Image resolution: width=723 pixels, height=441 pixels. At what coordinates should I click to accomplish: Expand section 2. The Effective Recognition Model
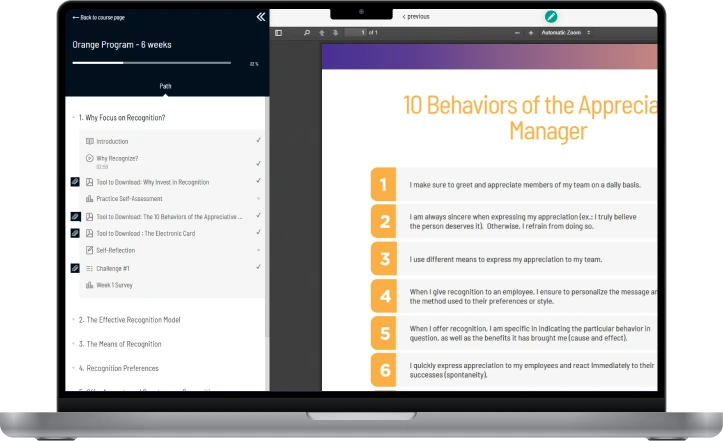coord(129,320)
